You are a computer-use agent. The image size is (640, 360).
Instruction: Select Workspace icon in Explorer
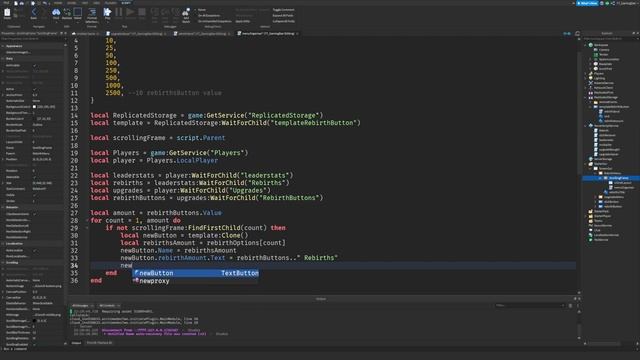pos(591,45)
